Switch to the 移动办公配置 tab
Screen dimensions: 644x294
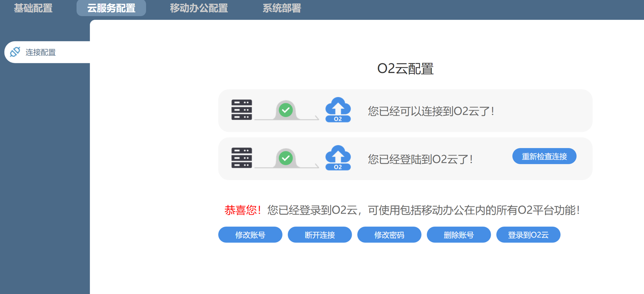[199, 8]
